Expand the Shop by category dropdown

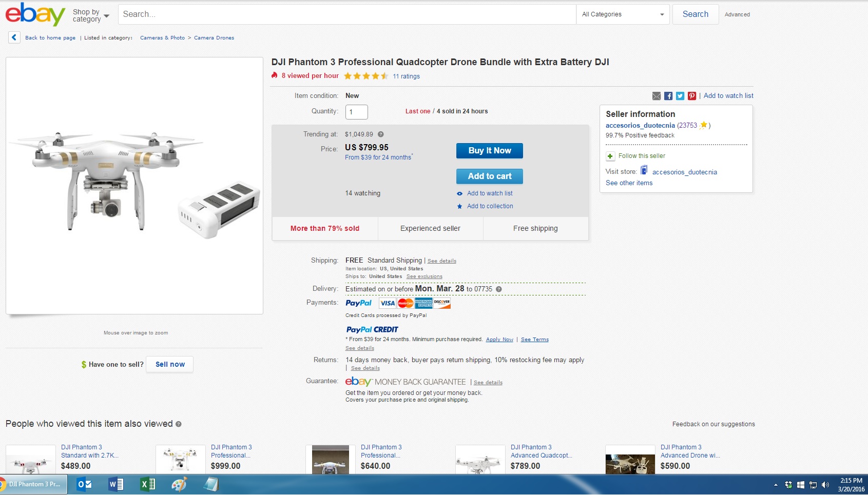coord(91,15)
